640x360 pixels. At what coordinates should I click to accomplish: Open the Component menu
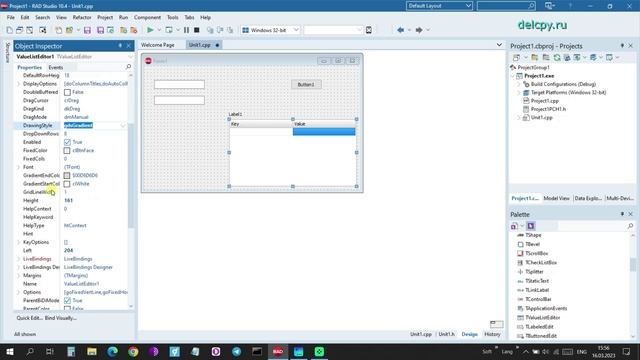(147, 18)
